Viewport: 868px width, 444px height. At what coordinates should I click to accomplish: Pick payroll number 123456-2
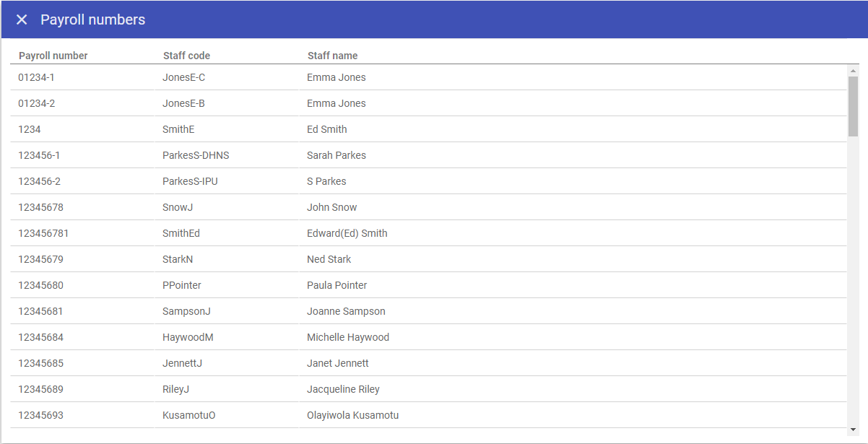39,181
